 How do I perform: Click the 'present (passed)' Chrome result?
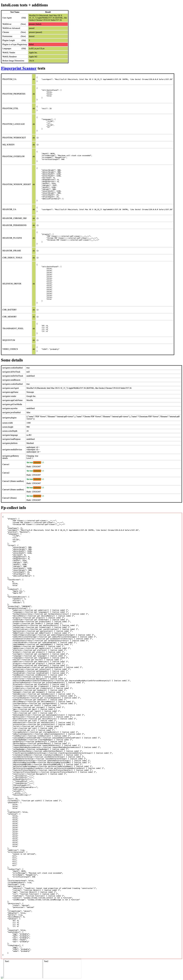(x=48, y=32)
